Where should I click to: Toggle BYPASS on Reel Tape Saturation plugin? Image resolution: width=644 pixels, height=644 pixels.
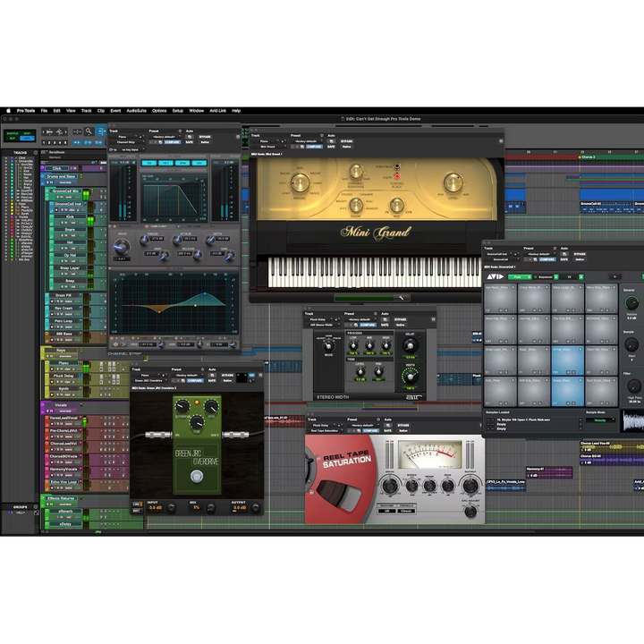point(403,425)
